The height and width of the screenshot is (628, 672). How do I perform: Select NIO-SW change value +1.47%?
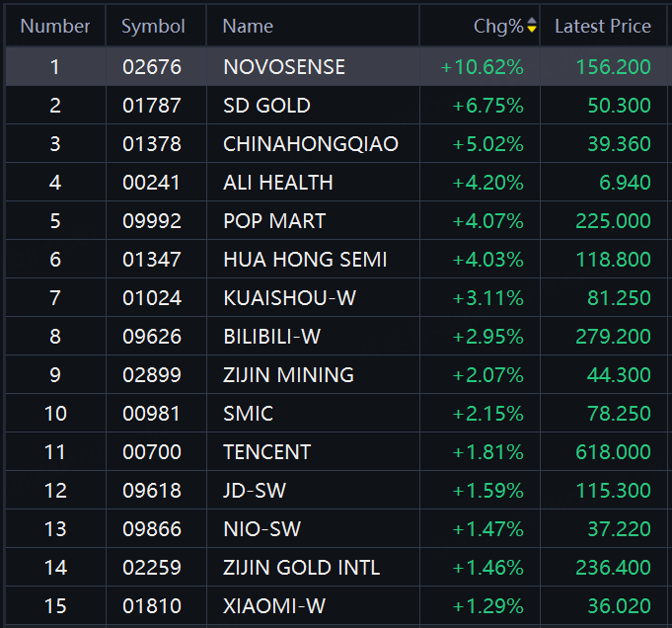pyautogui.click(x=487, y=529)
